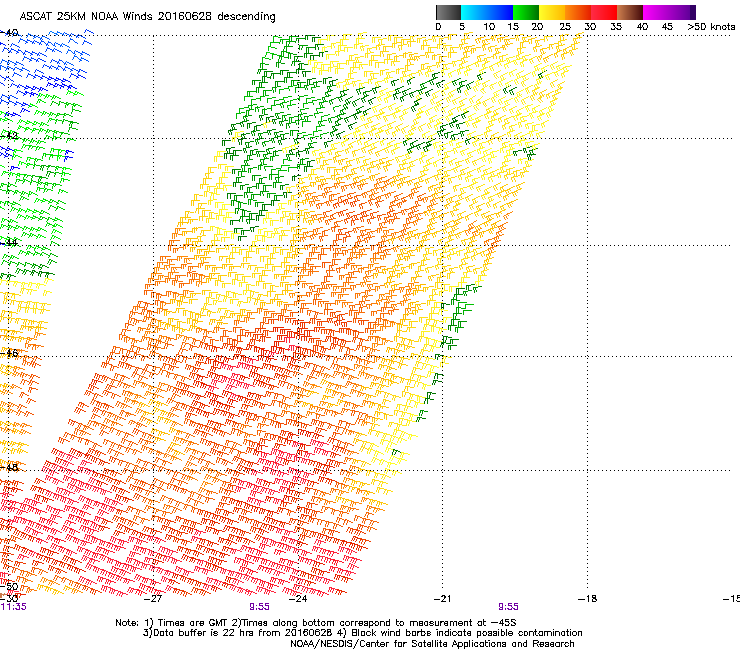This screenshot has width=740, height=650.
Task: Click the '-50' latitude axis label
Action: [x=9, y=587]
